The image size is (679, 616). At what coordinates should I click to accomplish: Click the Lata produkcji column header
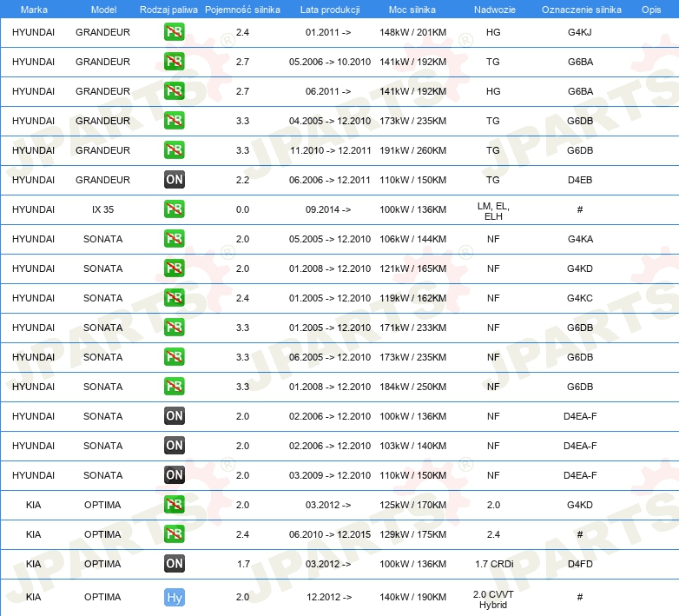pyautogui.click(x=330, y=10)
